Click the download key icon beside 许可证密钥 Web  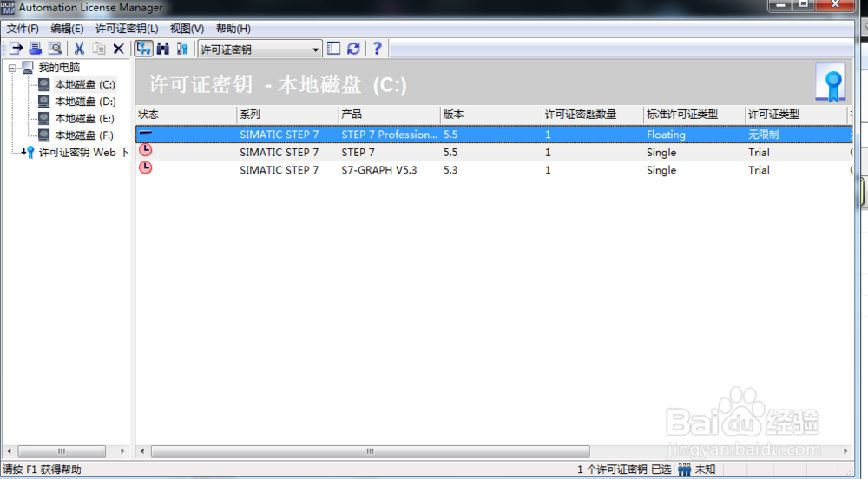pyautogui.click(x=28, y=152)
